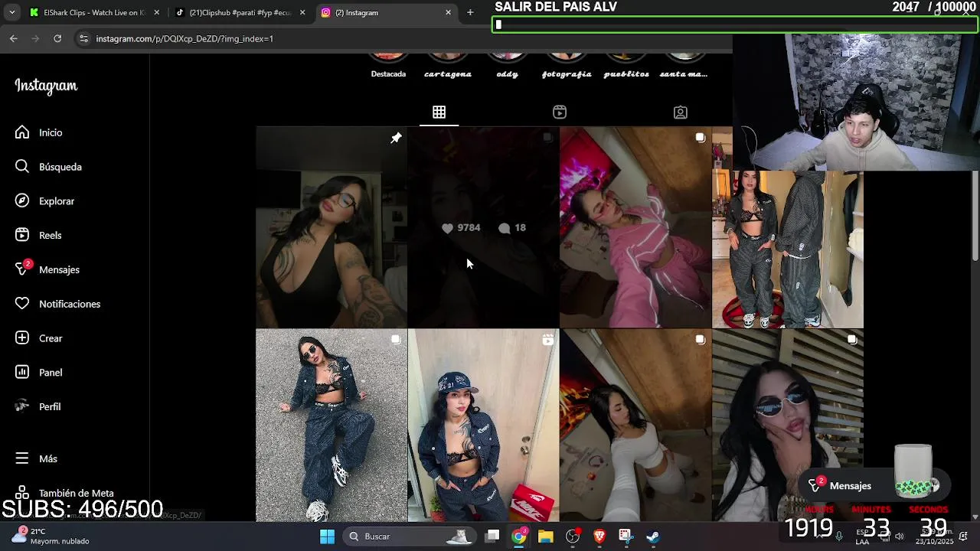Image resolution: width=980 pixels, height=551 pixels.
Task: Open Chrome from the taskbar
Action: pos(519,536)
